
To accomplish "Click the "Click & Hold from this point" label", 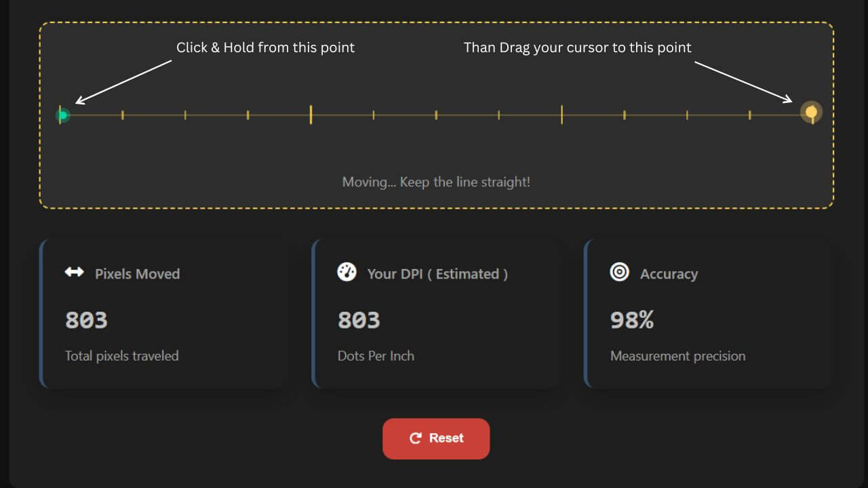I will coord(265,47).
